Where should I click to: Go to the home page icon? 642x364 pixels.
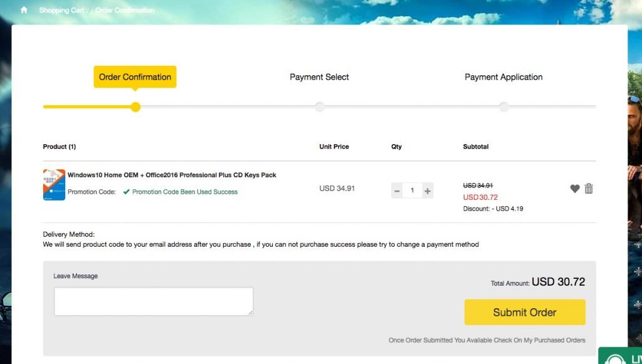tap(24, 10)
